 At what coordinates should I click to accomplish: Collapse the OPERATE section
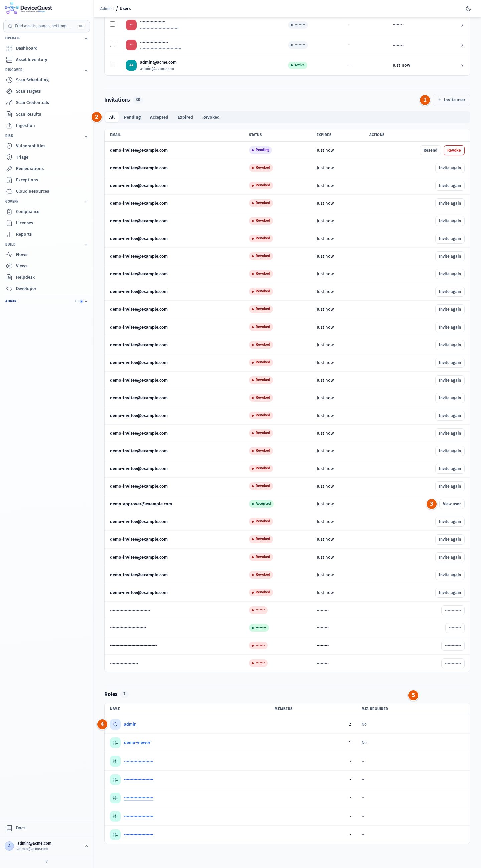86,38
